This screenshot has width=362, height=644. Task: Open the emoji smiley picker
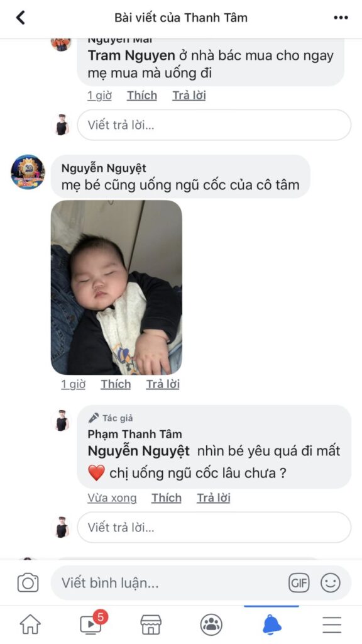pyautogui.click(x=331, y=583)
